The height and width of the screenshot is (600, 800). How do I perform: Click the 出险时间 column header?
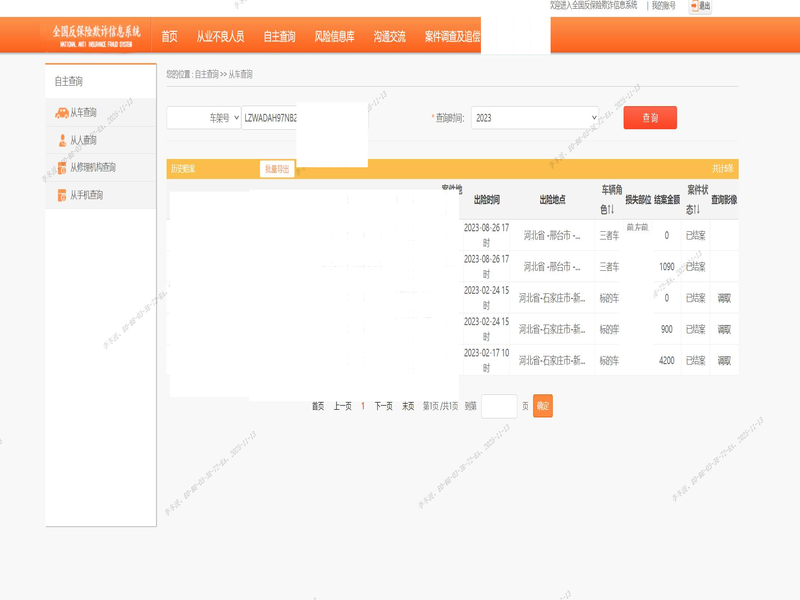coord(487,199)
